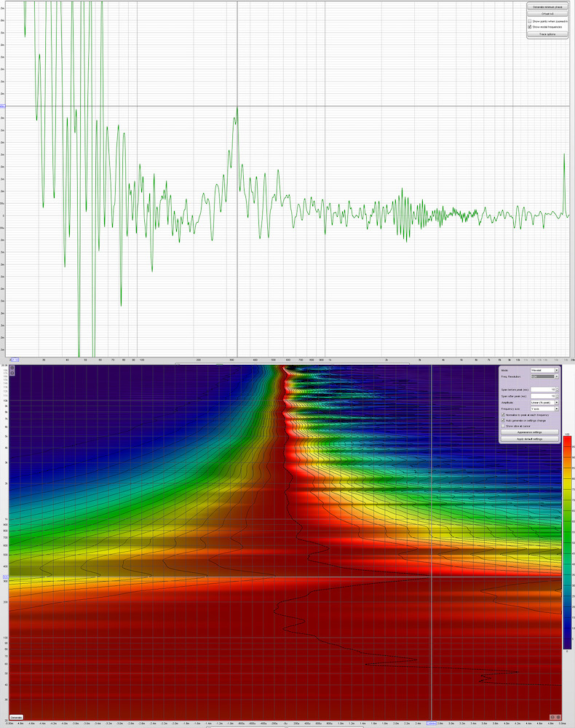Toggle Normalise to peak at each frequency
Screen dimensions: 575x728
click(503, 415)
